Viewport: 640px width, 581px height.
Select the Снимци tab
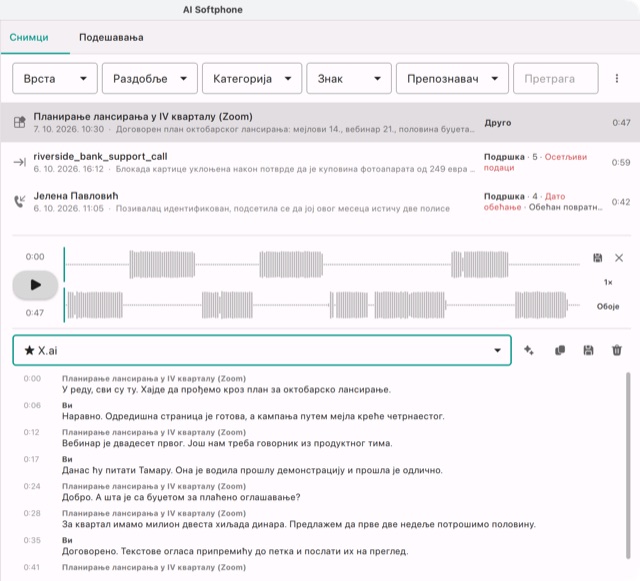[29, 38]
